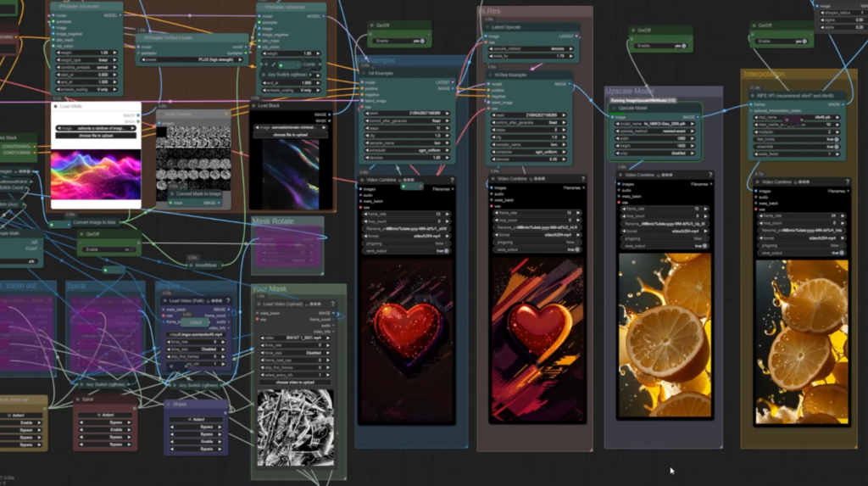
Task: Toggle Enable switch on On/Off node above 1st Ksampler
Action: pyautogui.click(x=400, y=41)
